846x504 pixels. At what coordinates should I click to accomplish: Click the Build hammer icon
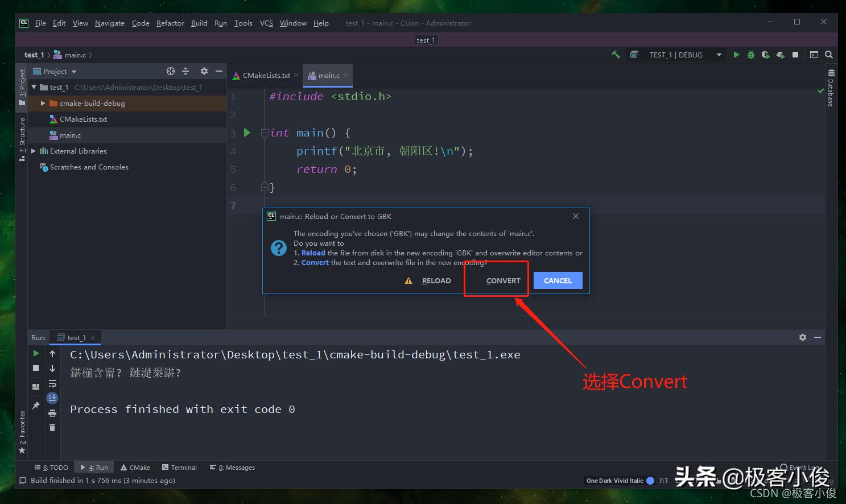coord(616,55)
